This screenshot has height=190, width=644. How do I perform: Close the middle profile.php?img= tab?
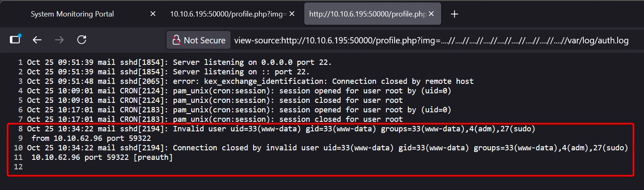(x=292, y=14)
